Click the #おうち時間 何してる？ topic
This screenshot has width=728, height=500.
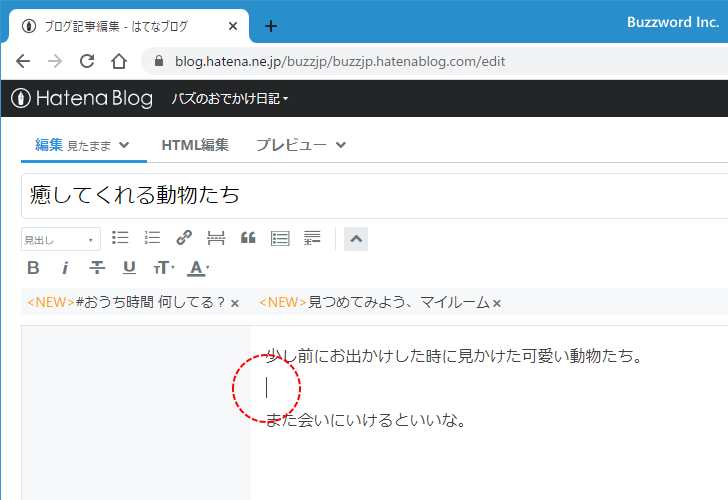click(126, 302)
